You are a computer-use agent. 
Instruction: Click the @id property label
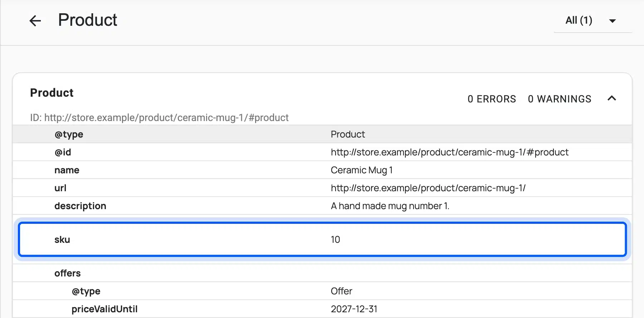pos(63,152)
